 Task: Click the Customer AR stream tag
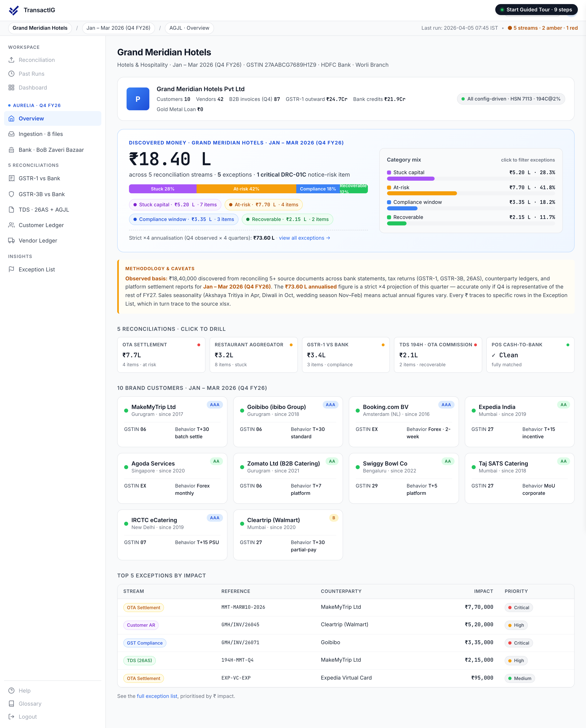(x=141, y=625)
